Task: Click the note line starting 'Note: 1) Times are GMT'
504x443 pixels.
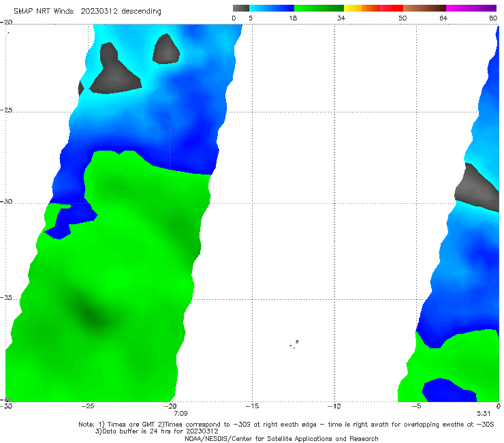Action: point(286,425)
